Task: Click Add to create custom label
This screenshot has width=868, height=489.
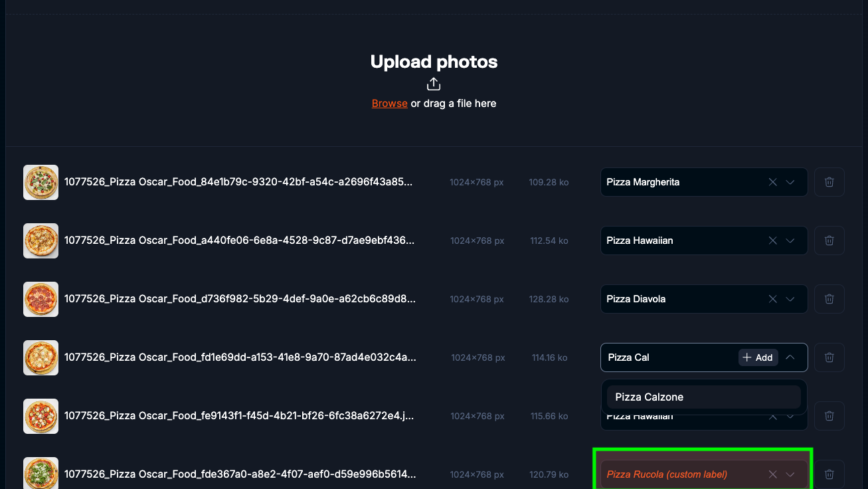Action: (758, 357)
